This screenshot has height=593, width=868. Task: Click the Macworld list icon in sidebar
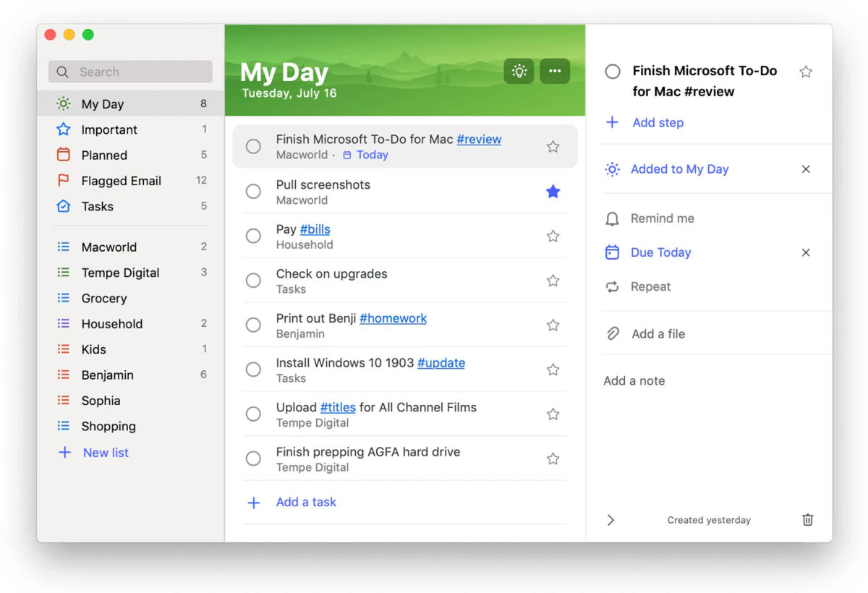pyautogui.click(x=64, y=247)
